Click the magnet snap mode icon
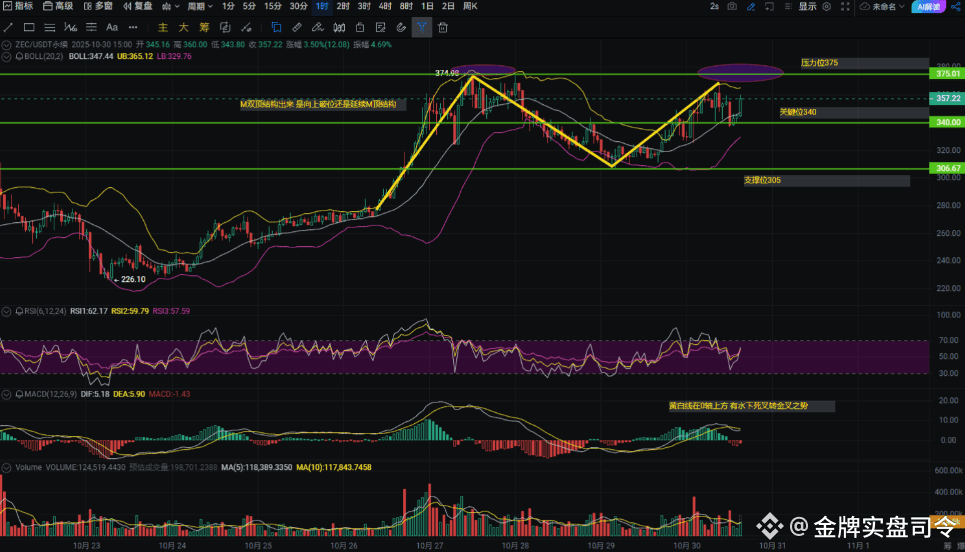965x552 pixels. (x=338, y=27)
